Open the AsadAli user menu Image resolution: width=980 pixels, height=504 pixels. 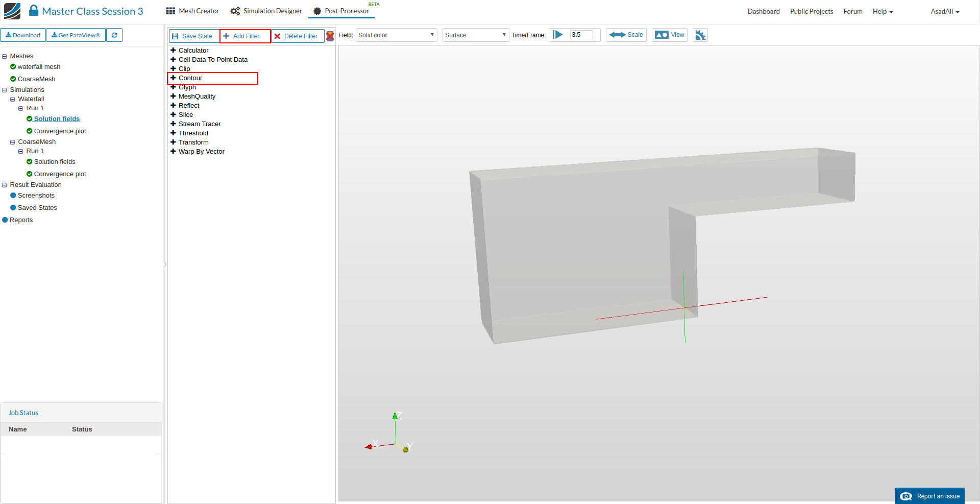945,12
